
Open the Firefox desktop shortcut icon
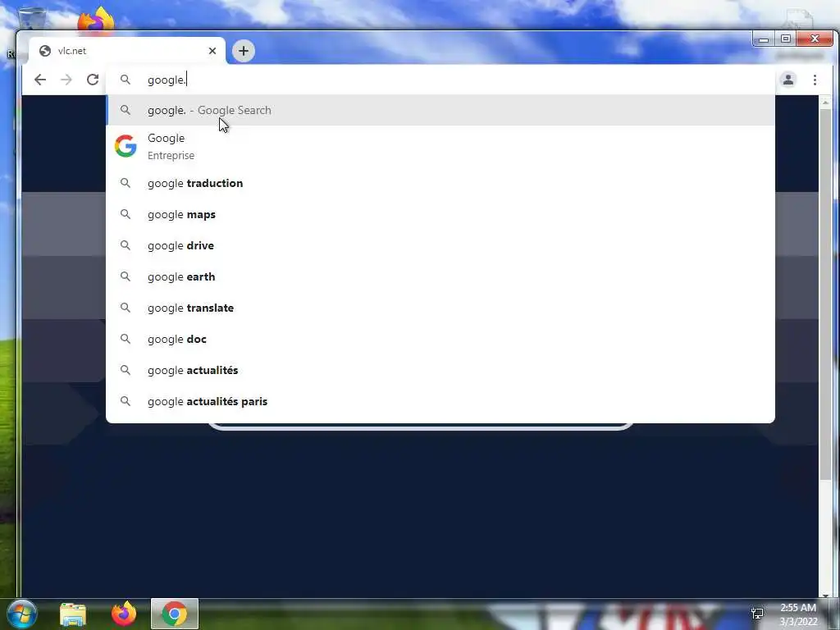pos(97,21)
